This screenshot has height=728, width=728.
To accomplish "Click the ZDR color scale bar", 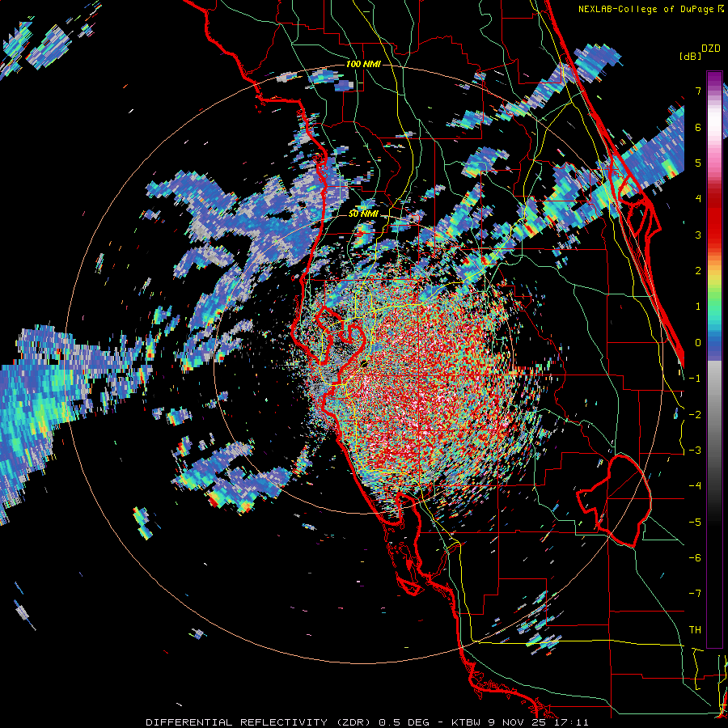I will 714,359.
